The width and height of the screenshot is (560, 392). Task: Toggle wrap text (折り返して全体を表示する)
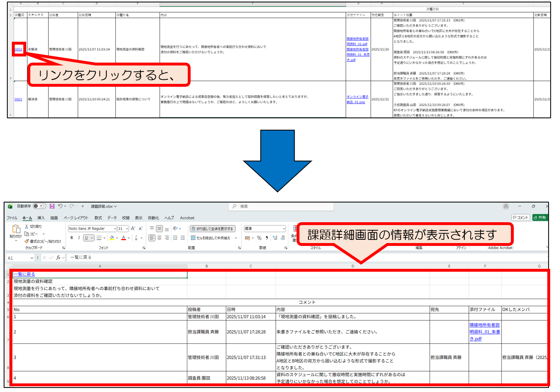coord(212,229)
